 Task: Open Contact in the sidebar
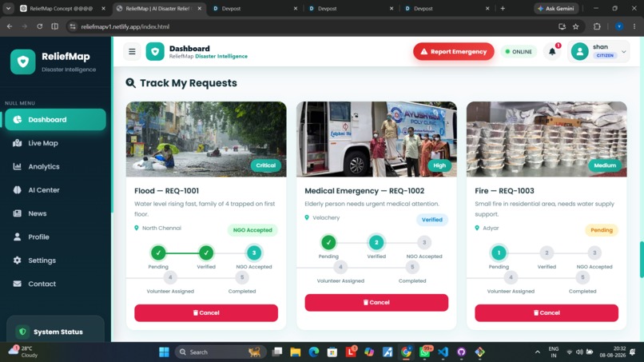(x=55, y=284)
